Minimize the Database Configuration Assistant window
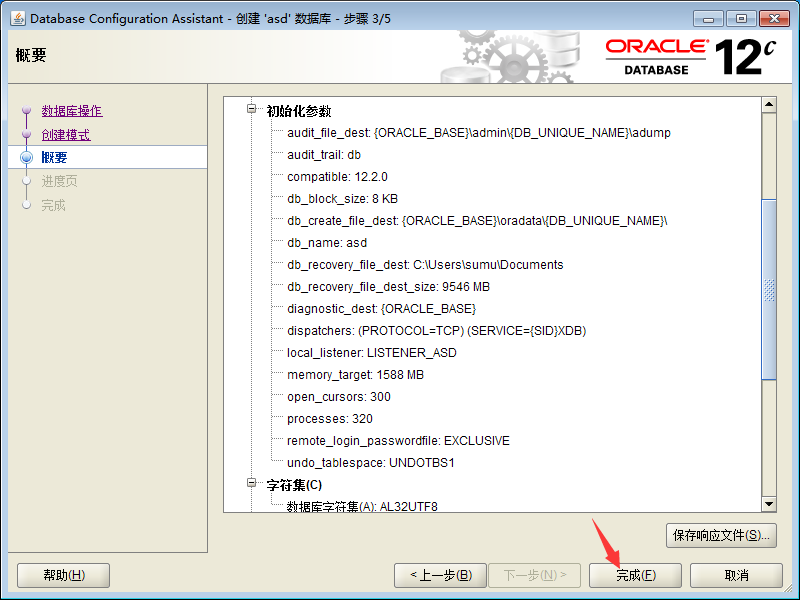Image resolution: width=800 pixels, height=600 pixels. click(708, 18)
